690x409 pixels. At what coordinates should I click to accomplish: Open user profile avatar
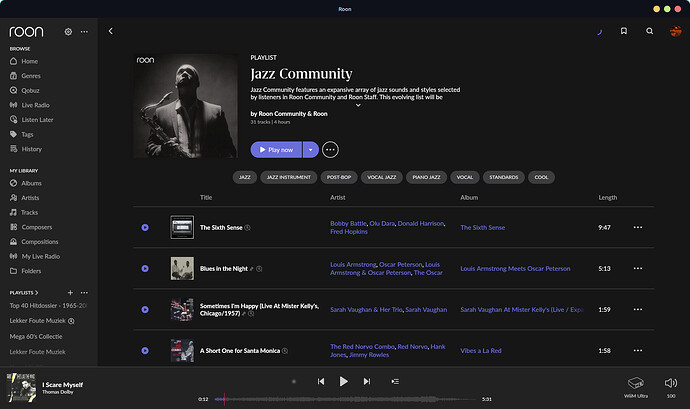pos(675,31)
